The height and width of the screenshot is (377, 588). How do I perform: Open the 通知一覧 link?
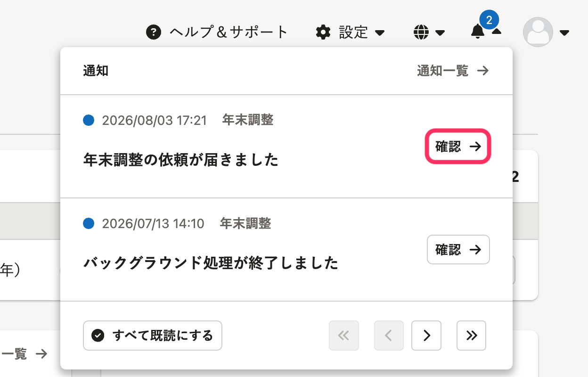point(453,71)
